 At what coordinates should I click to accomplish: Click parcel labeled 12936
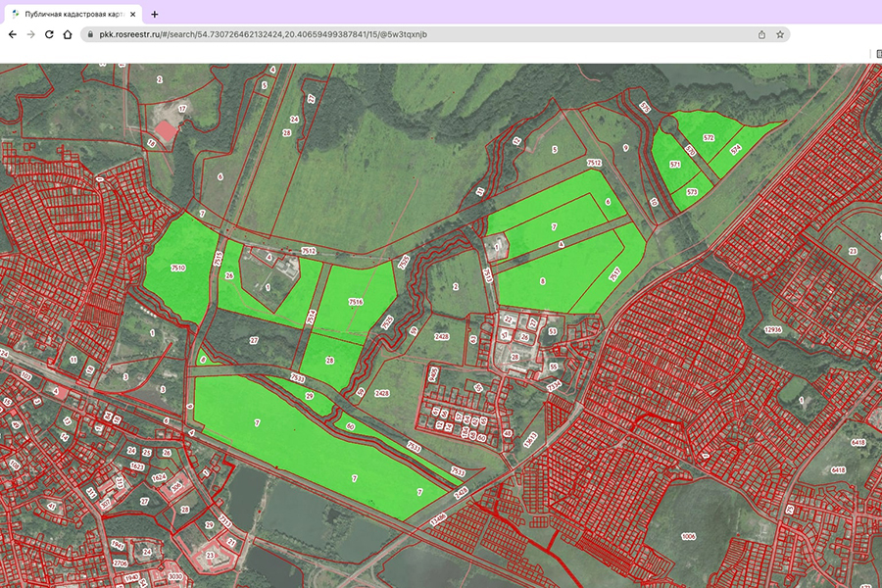tap(774, 330)
